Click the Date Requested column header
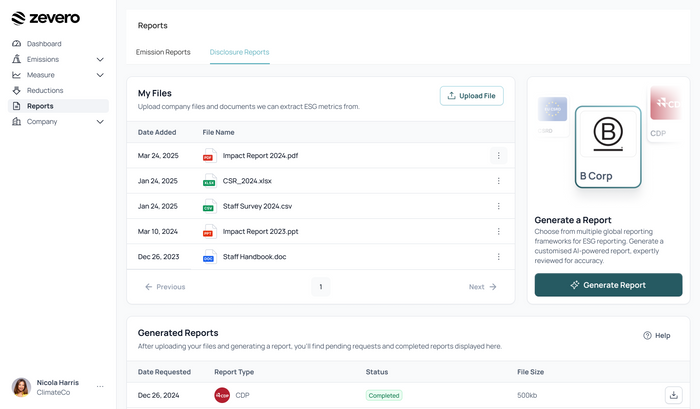Image resolution: width=700 pixels, height=409 pixels. point(164,372)
